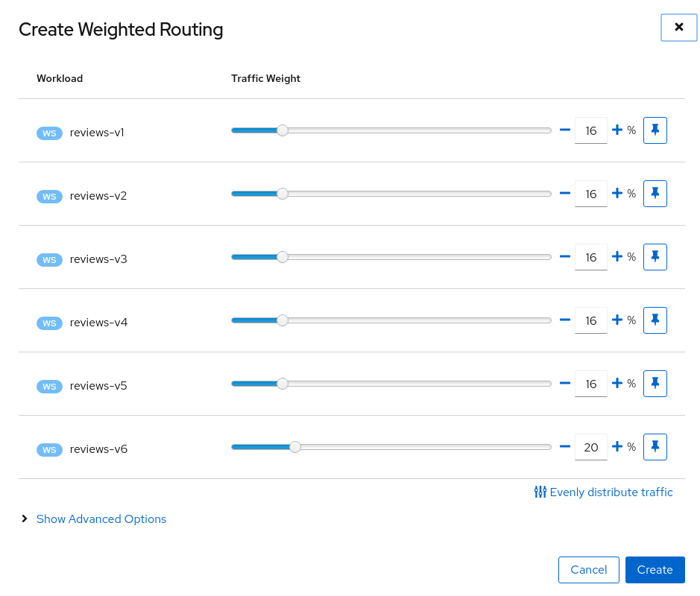700x596 pixels.
Task: Click the Create button
Action: (655, 569)
